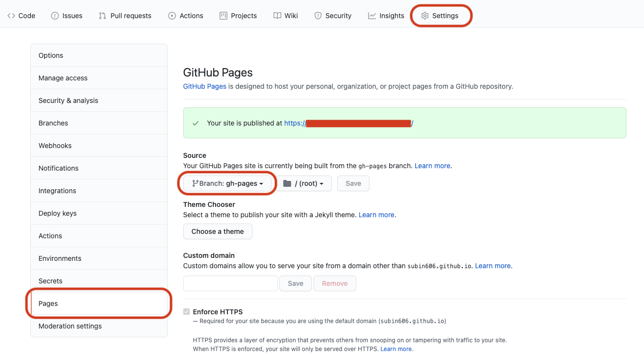Open the Code tab
644x354 pixels.
coord(21,16)
